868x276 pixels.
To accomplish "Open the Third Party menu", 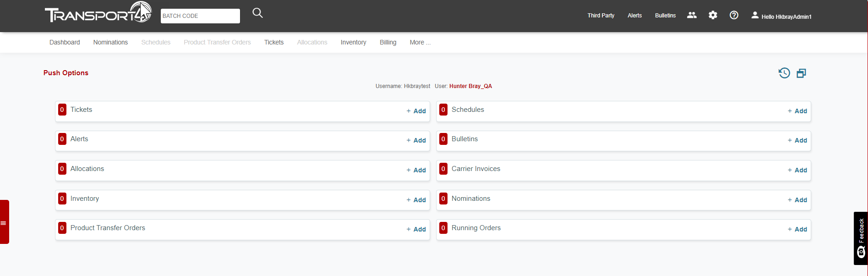I will click(601, 16).
